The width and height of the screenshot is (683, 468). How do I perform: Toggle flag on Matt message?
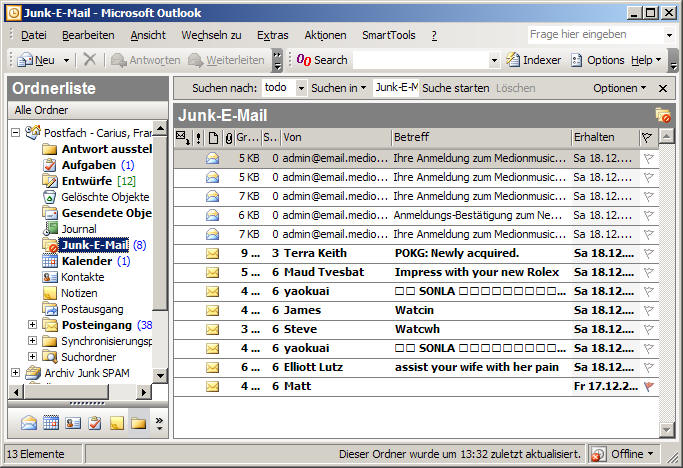(649, 386)
